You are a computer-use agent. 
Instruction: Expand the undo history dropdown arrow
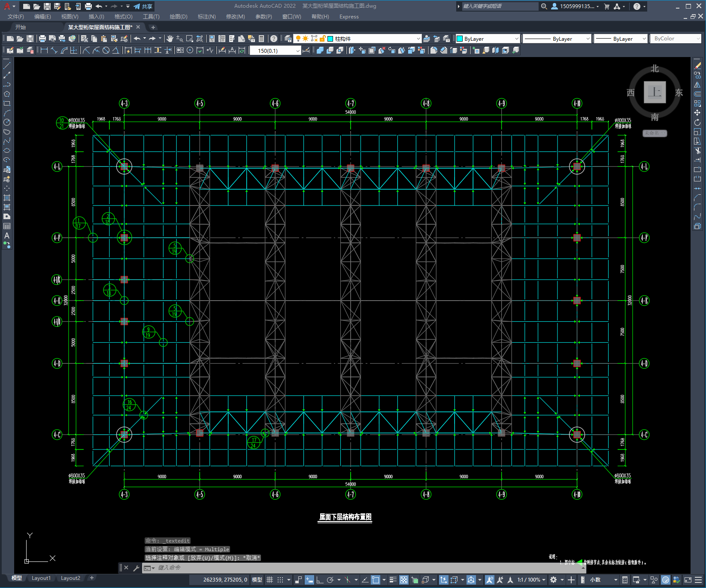click(145, 39)
